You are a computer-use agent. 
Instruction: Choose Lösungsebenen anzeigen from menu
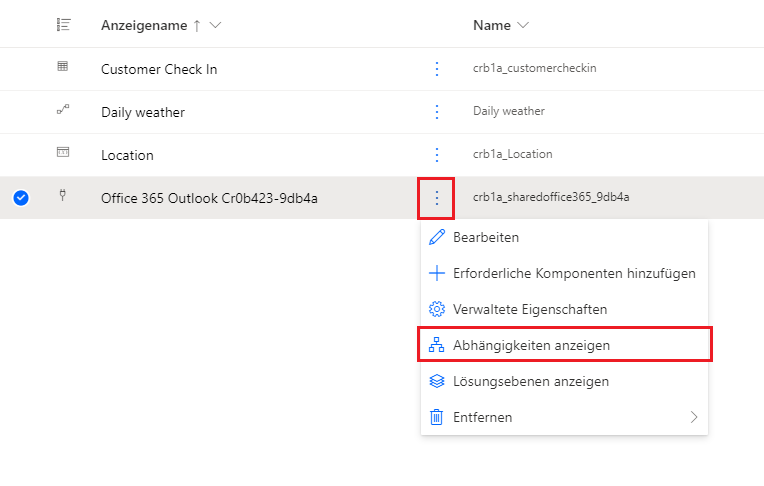(x=564, y=381)
